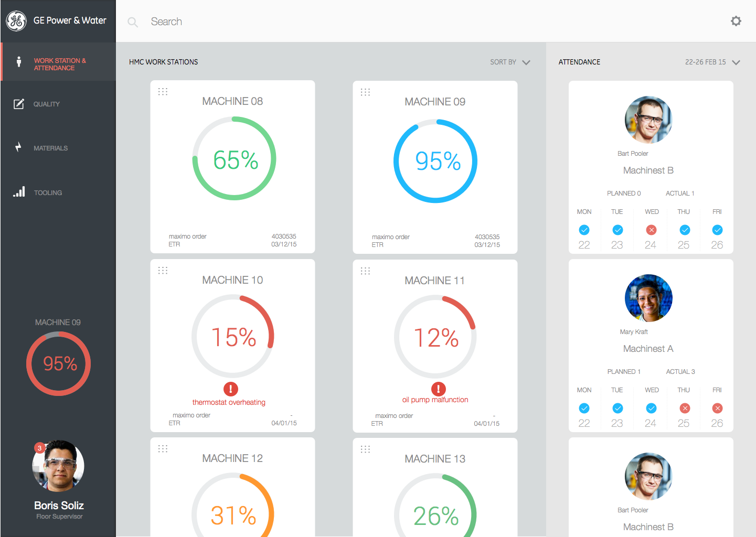Toggle Mary Kraft's Tuesday 23 attendance check
This screenshot has width=756, height=537.
click(x=617, y=409)
